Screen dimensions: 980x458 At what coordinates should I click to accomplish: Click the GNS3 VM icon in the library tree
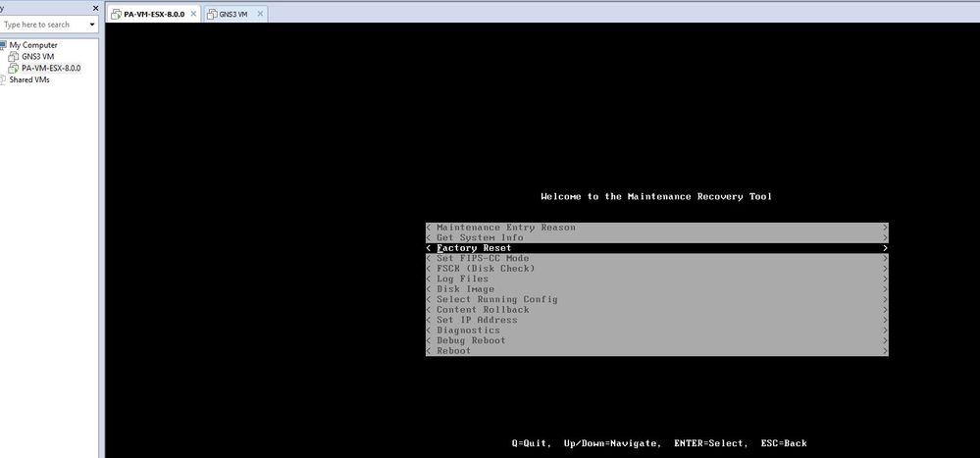[13, 56]
